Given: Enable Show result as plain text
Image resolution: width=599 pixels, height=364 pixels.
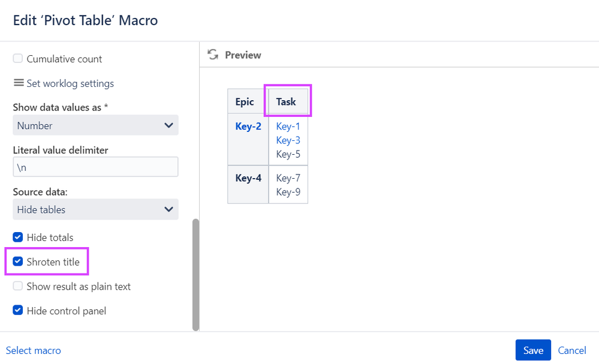Looking at the screenshot, I should pos(18,287).
